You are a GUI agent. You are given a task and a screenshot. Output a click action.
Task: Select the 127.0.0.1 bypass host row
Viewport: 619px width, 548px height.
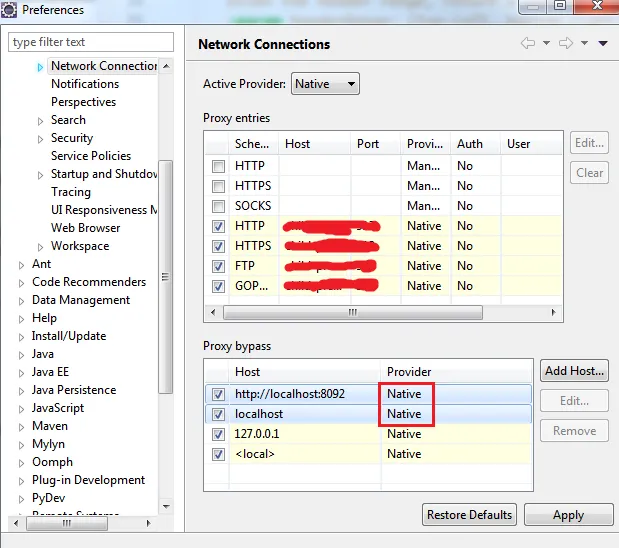(368, 434)
